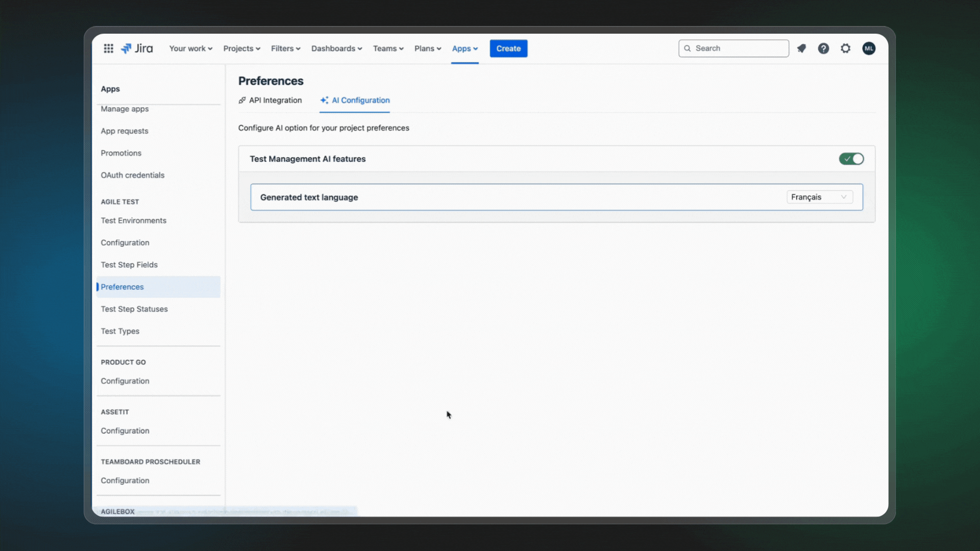
Task: Open the notifications bell
Action: pos(801,48)
